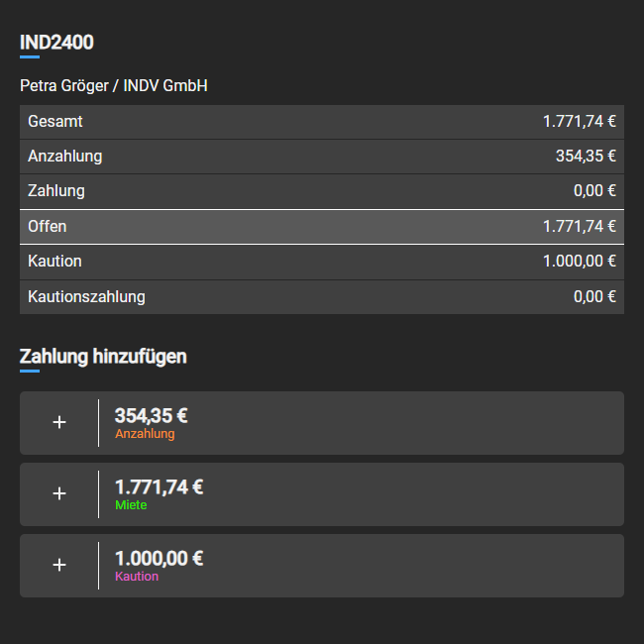Select the 1.000,00 € amount above pink Kaution label
This screenshot has width=644, height=644.
pos(159,558)
